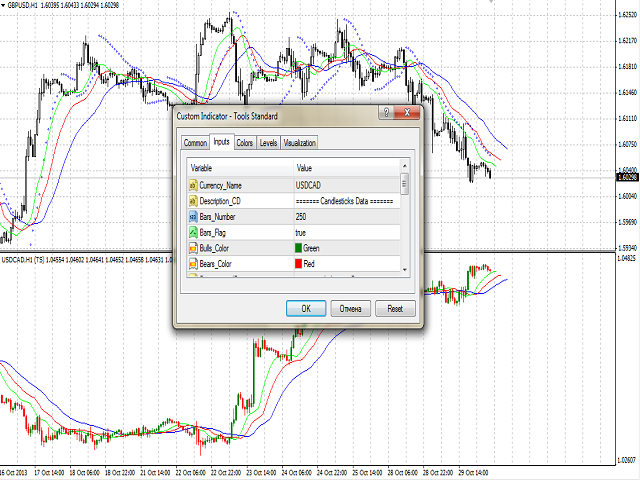
Task: Click the Currency_Name string-type icon
Action: (193, 185)
